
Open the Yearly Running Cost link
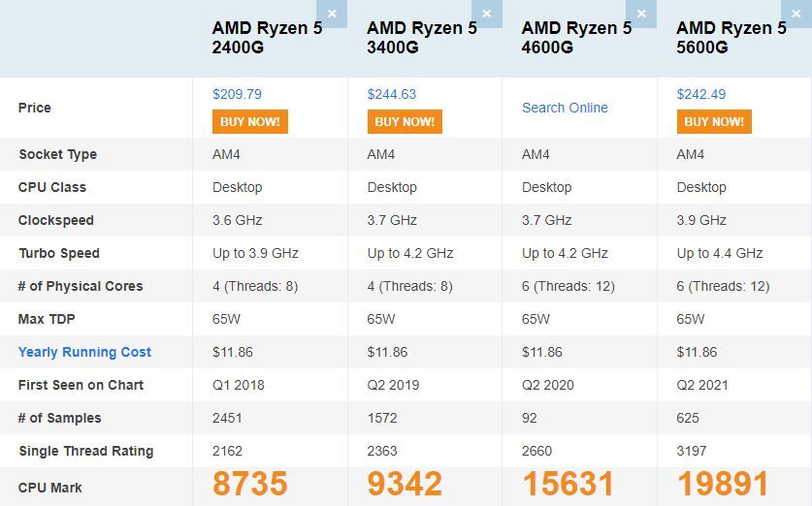(x=84, y=352)
